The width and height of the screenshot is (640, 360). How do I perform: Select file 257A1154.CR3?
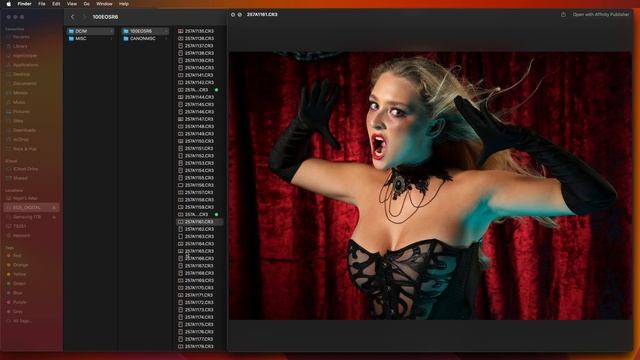coord(200,171)
